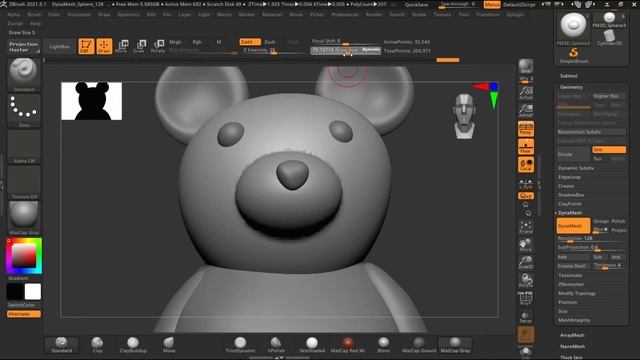Toggle Transp transparency mode

point(526,317)
